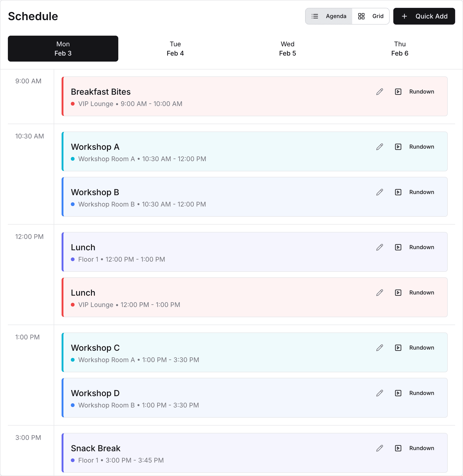This screenshot has width=463, height=476.
Task: Open Rundown for Workshop C
Action: click(x=415, y=348)
